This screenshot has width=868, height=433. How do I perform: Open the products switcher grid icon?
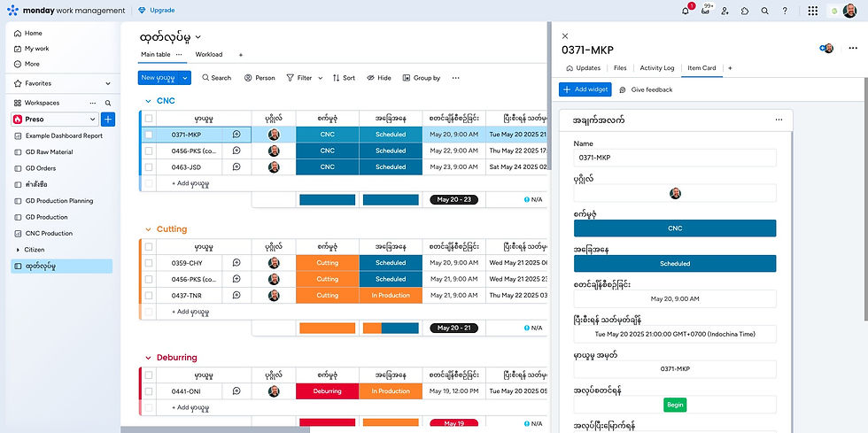[x=813, y=11]
